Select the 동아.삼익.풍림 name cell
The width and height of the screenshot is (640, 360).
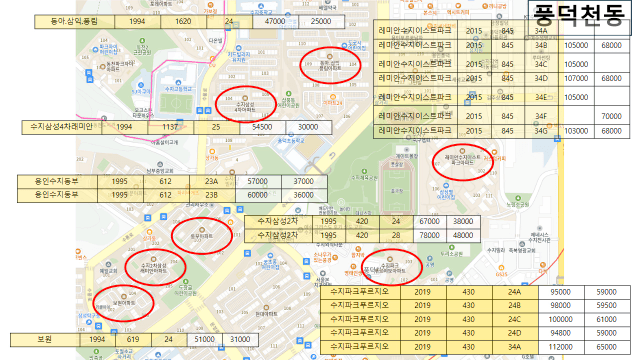pyautogui.click(x=74, y=22)
